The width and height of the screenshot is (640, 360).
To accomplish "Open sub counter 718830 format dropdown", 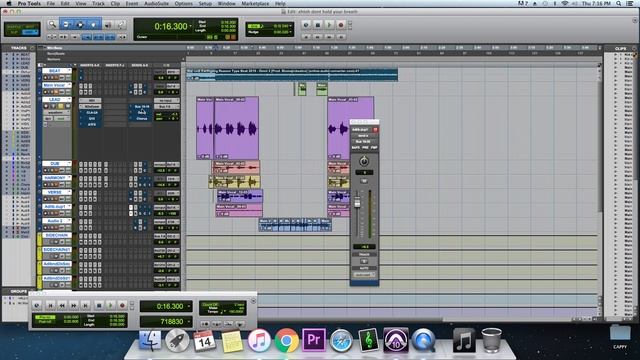I will coord(190,322).
